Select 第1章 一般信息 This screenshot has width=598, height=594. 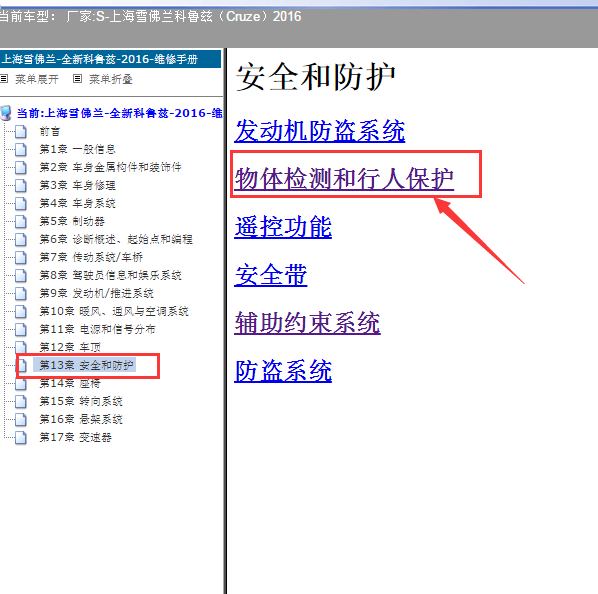pos(77,149)
